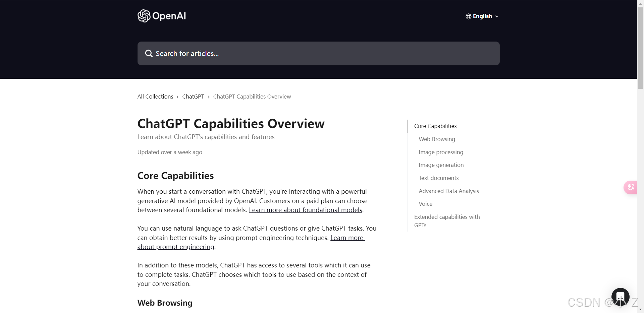Go to All Collections breadcrumb
Image resolution: width=644 pixels, height=313 pixels.
155,97
